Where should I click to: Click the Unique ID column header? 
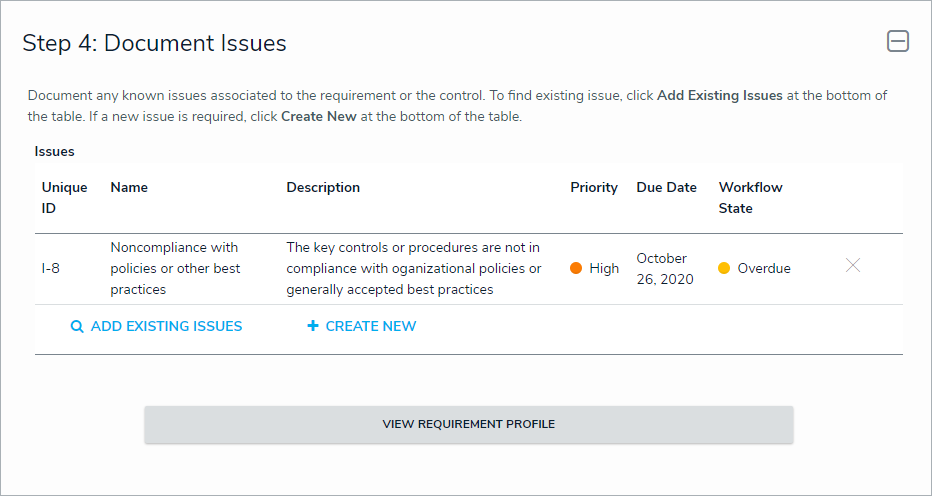64,198
